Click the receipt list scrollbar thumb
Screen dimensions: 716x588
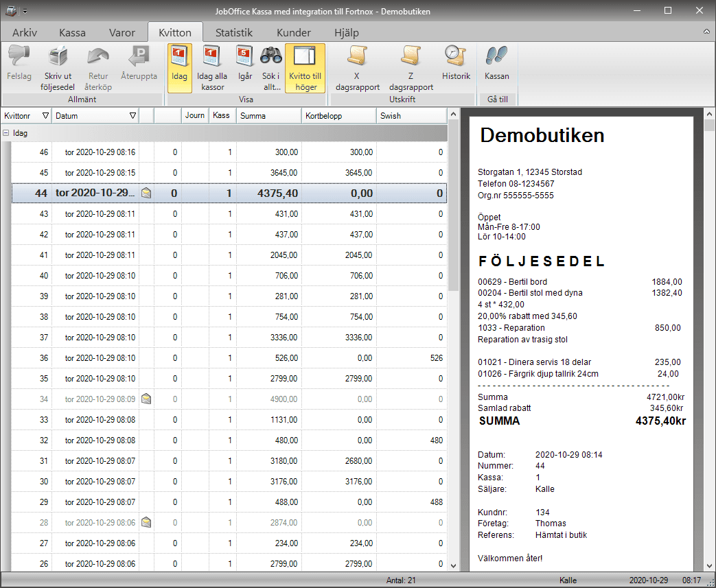453,205
